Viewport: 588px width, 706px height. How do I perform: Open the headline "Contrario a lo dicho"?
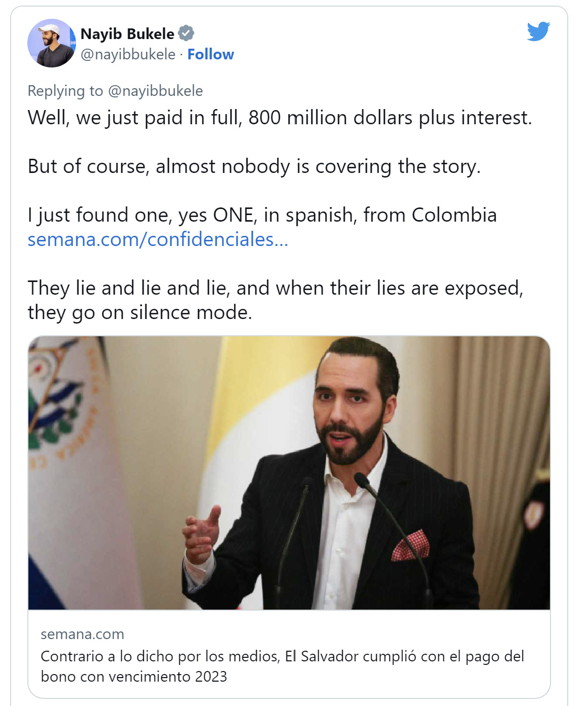282,666
